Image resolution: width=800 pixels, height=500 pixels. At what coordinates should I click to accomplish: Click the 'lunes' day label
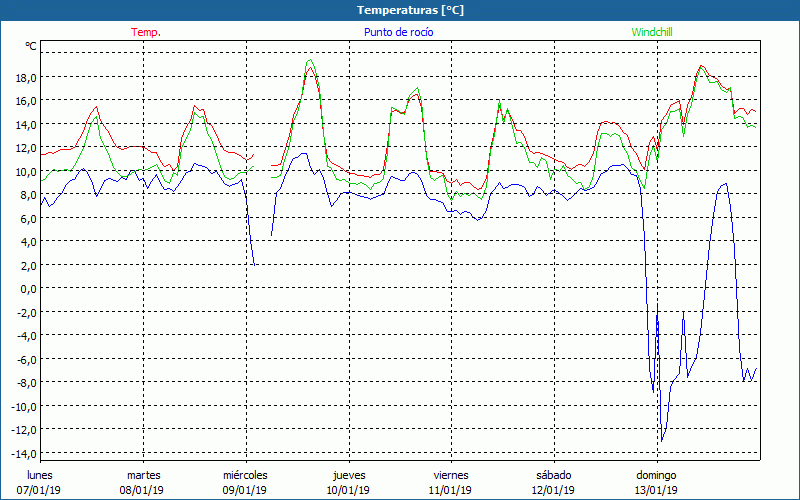pos(40,476)
